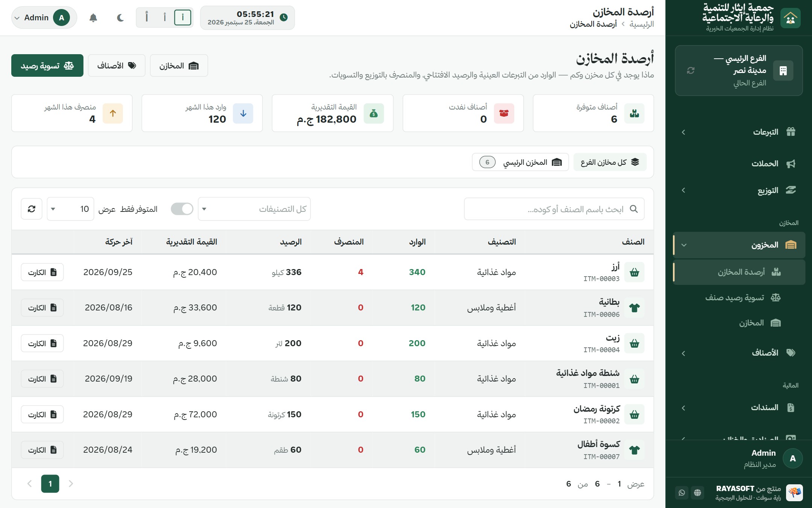This screenshot has width=812, height=508.
Task: Click the search magnifier icon
Action: (634, 209)
